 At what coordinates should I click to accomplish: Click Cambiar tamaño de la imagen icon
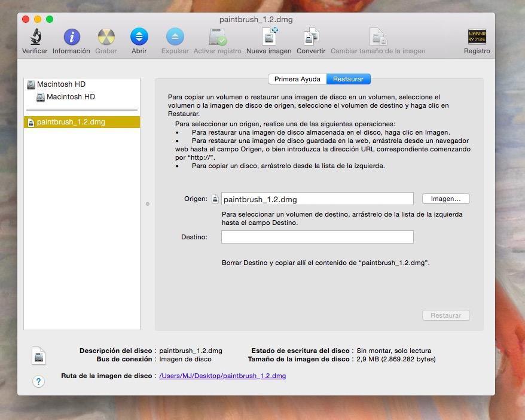click(x=377, y=37)
